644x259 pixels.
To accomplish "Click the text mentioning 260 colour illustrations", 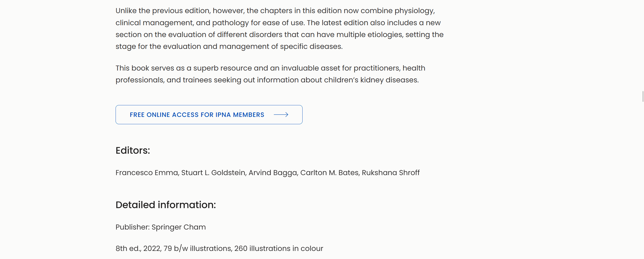I will click(279, 248).
